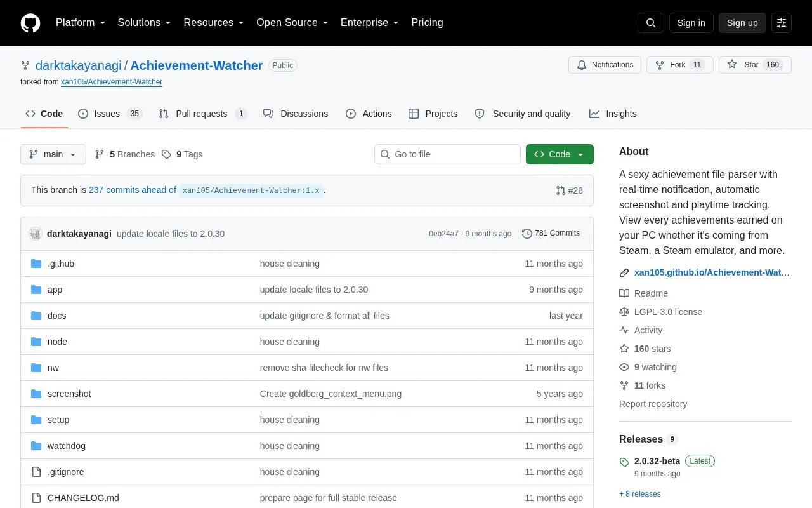Click the Activity pulse icon
The image size is (812, 508).
(624, 330)
